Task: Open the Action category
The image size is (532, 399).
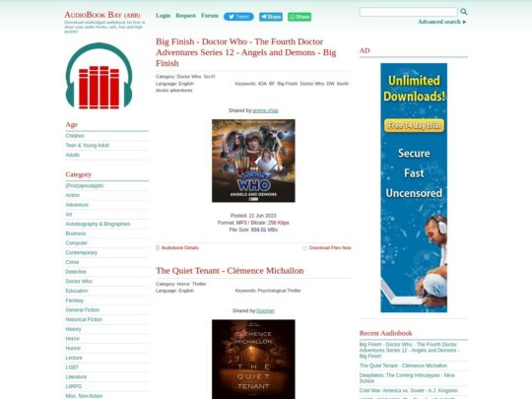Action: click(73, 195)
